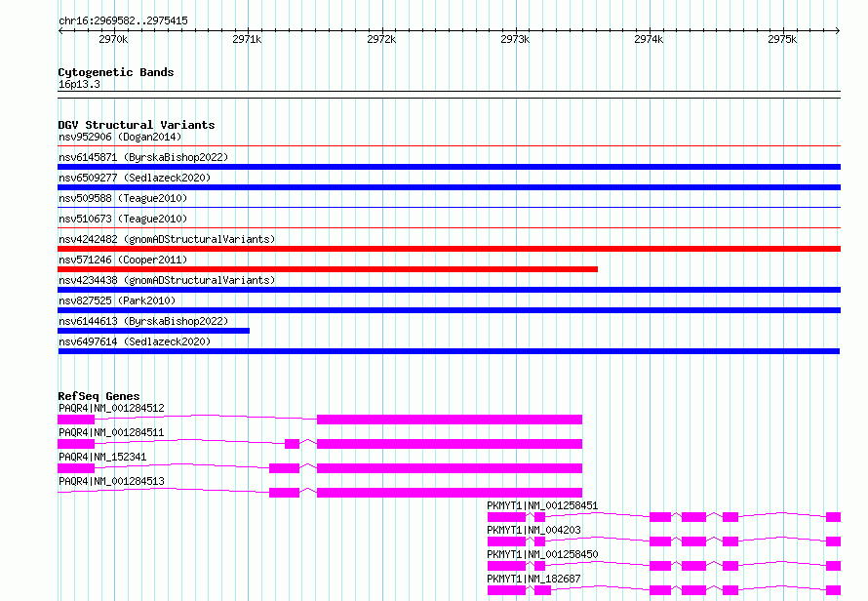868x601 pixels.
Task: Click the short blue bar of nsv6144613
Action: pyautogui.click(x=153, y=331)
